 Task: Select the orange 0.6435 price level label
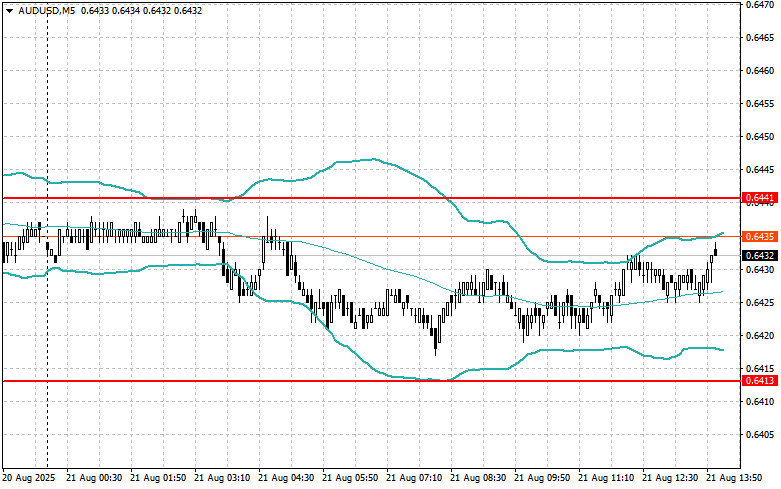click(x=760, y=237)
